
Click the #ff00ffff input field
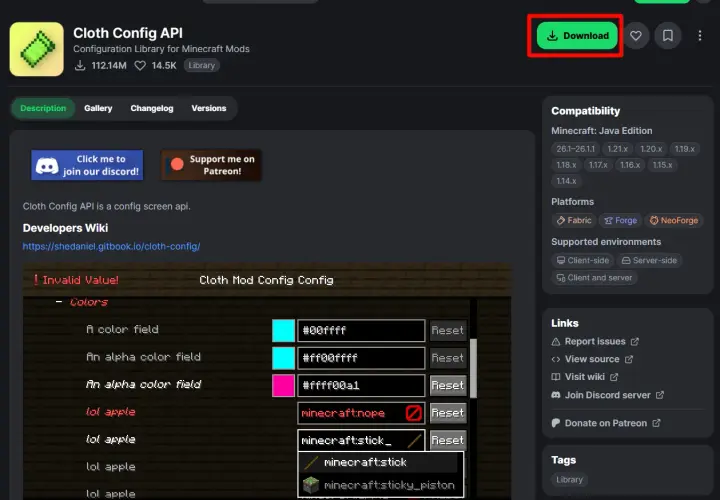tap(361, 358)
